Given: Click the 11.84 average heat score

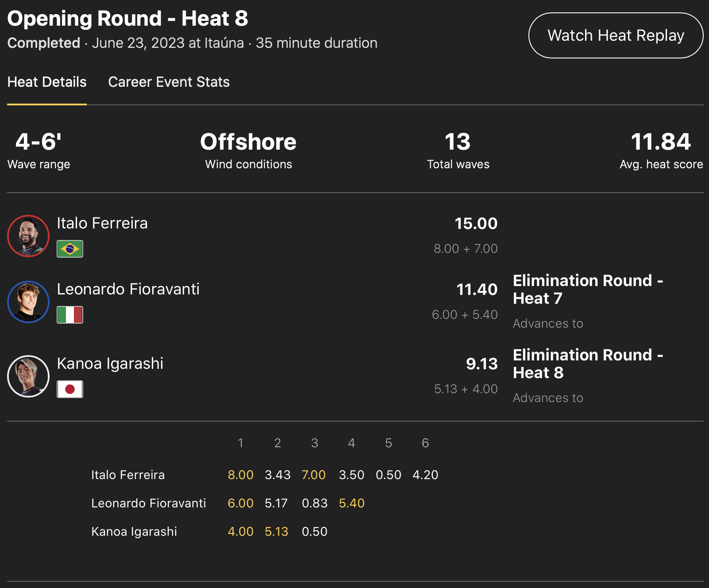Looking at the screenshot, I should [660, 142].
